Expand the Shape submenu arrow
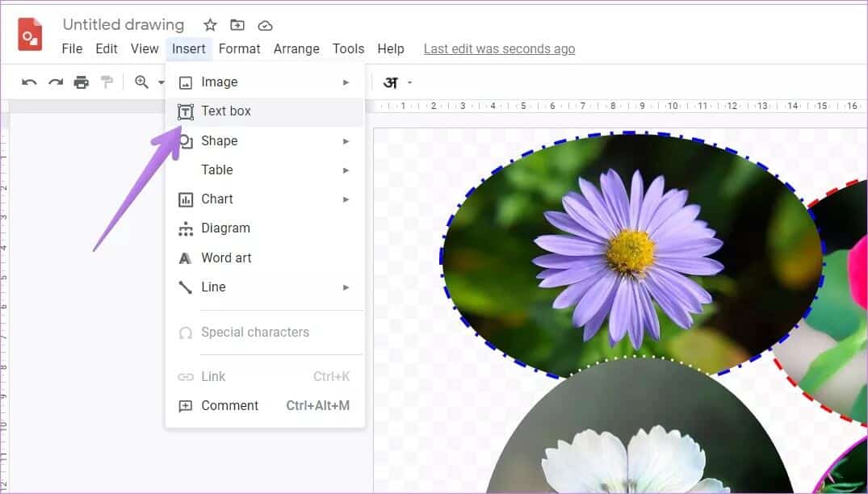Screen dimensions: 868x494 click(346, 141)
